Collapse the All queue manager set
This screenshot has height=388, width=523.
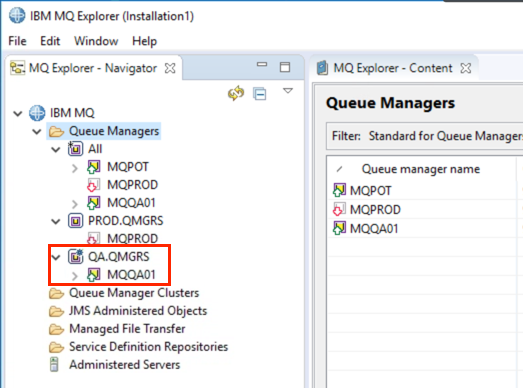56,149
